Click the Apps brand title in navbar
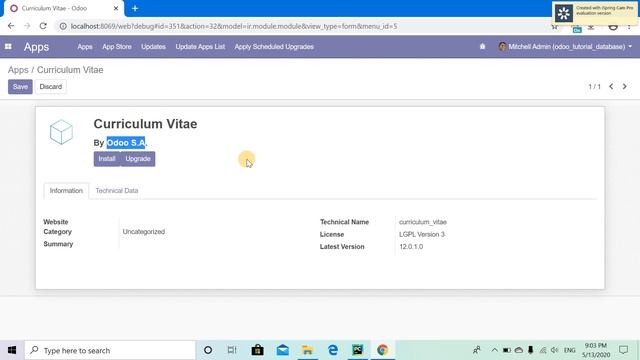 [x=36, y=47]
